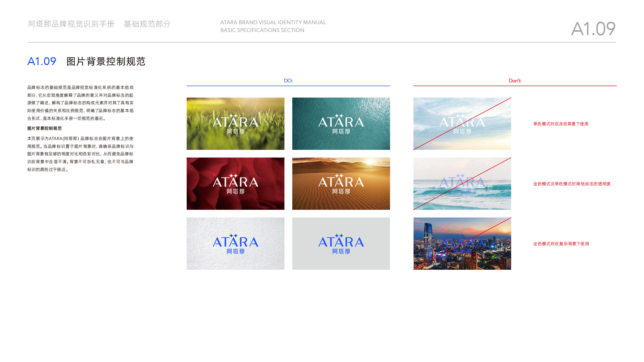Click the blue ATARA logo on plain gray background
Viewport: 644px width, 362px height.
[341, 244]
